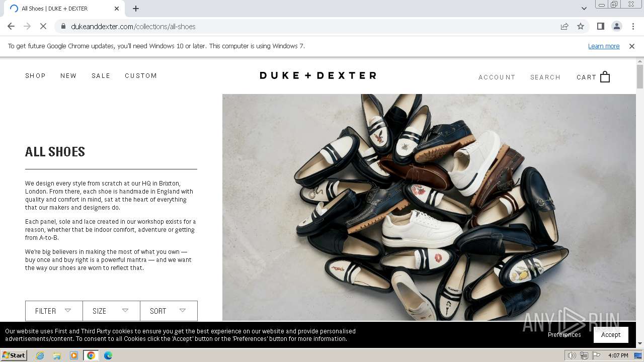Image resolution: width=644 pixels, height=362 pixels.
Task: Expand the SIZE dropdown
Action: pyautogui.click(x=111, y=311)
